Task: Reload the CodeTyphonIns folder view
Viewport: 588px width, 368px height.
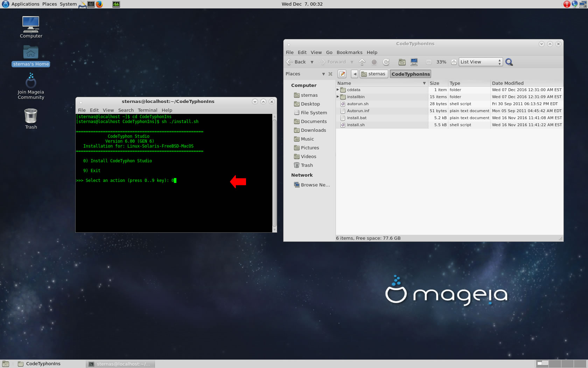Action: (386, 62)
